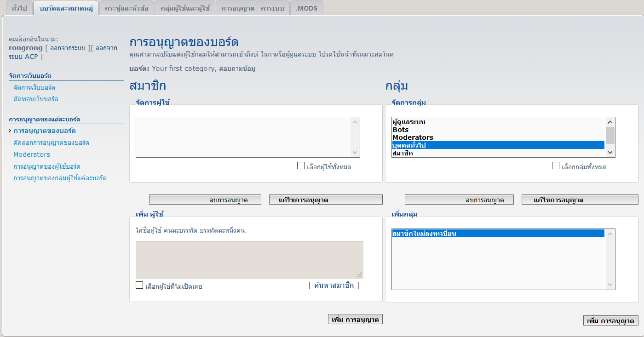
Task: Click เพิ่ม การอนุญาต button below เพิ่มกลุ่ม
Action: pos(610,321)
